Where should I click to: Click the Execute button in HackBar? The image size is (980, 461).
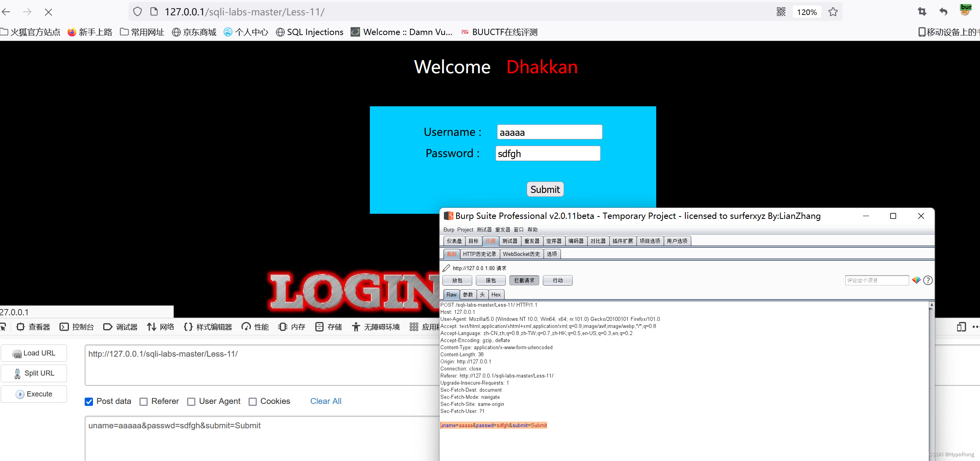coord(34,394)
